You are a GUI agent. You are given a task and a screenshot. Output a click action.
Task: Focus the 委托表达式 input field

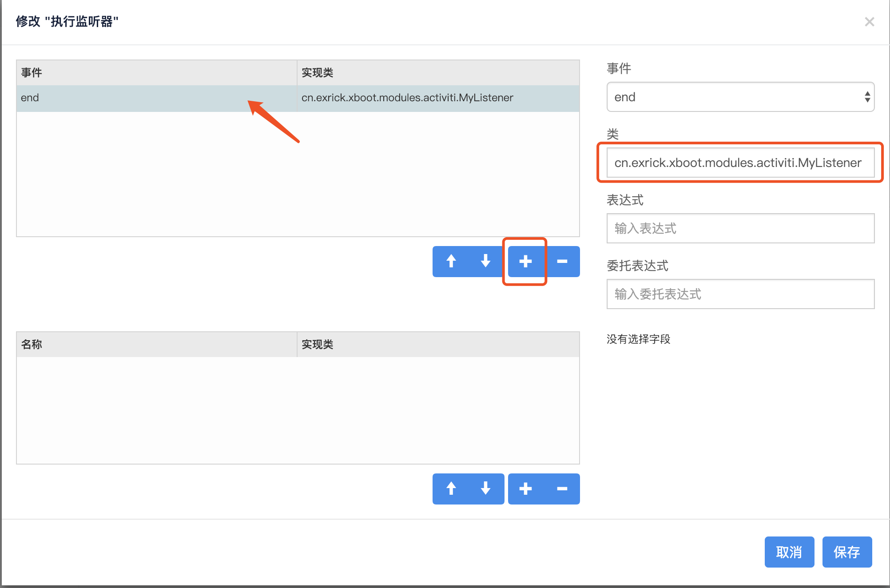click(740, 294)
